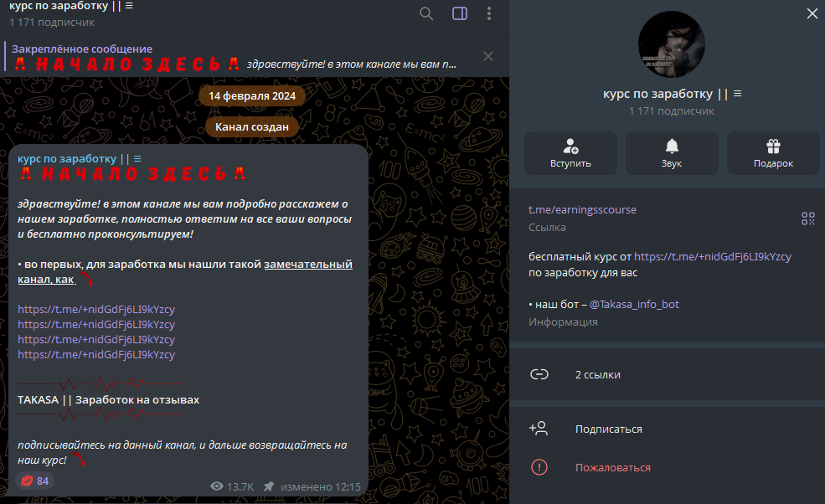Click the views eye icon showing 13.7K
This screenshot has height=504, width=825.
(217, 486)
